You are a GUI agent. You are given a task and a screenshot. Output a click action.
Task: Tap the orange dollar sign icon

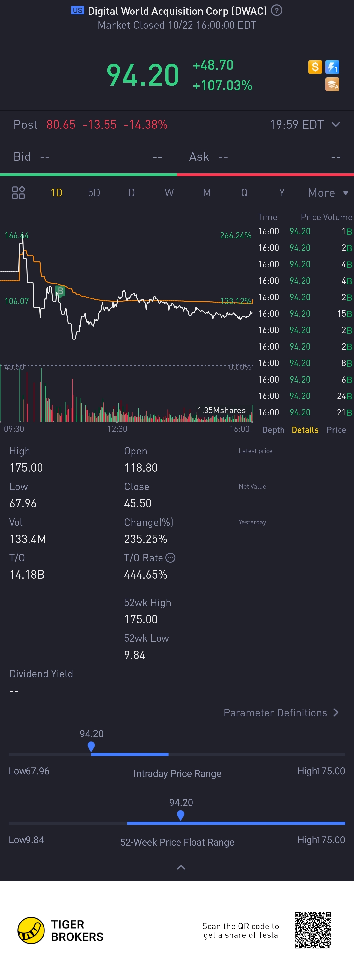[x=315, y=67]
